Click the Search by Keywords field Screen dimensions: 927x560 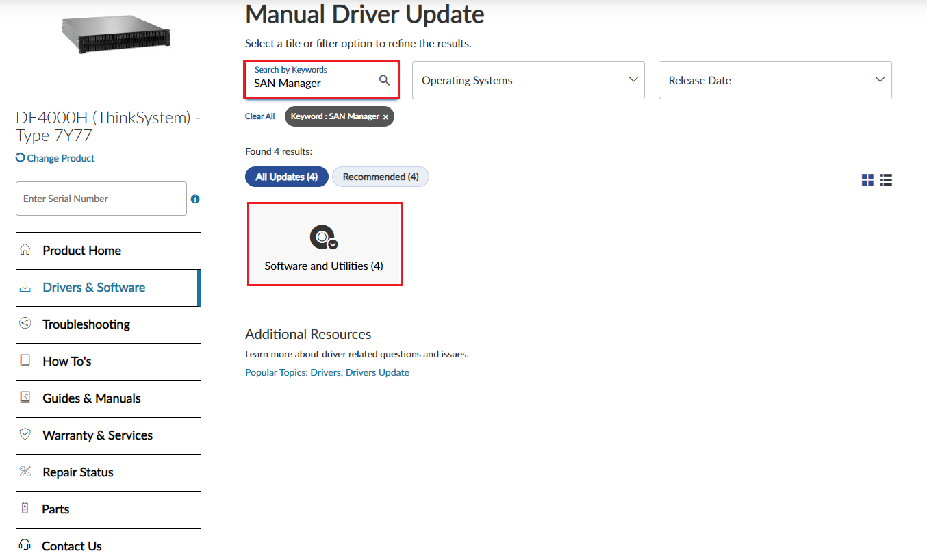pos(322,79)
